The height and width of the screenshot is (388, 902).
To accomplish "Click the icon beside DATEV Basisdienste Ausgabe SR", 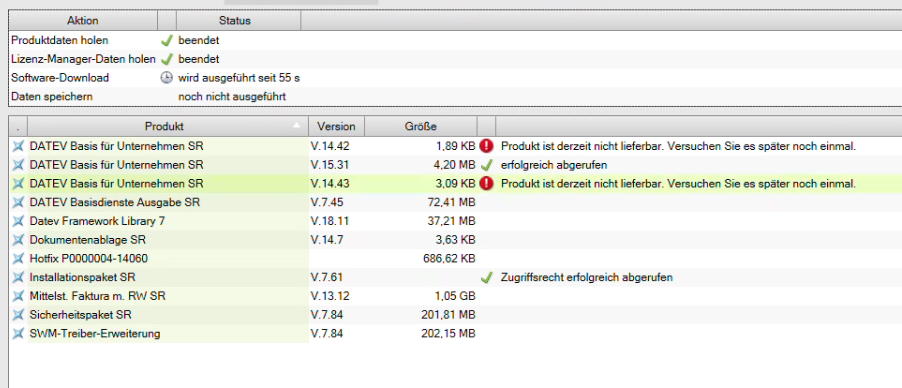I will [x=18, y=203].
